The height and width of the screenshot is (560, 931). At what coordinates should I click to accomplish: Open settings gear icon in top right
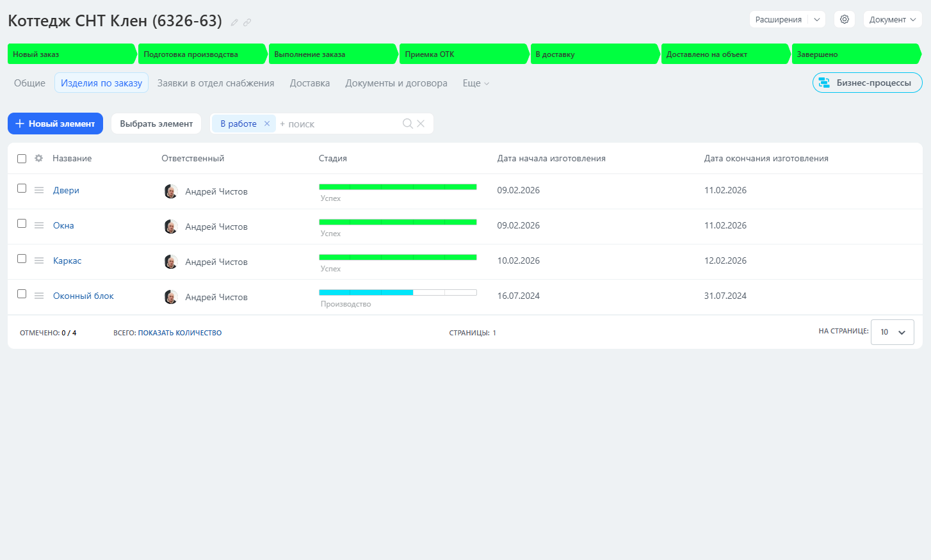pos(844,19)
